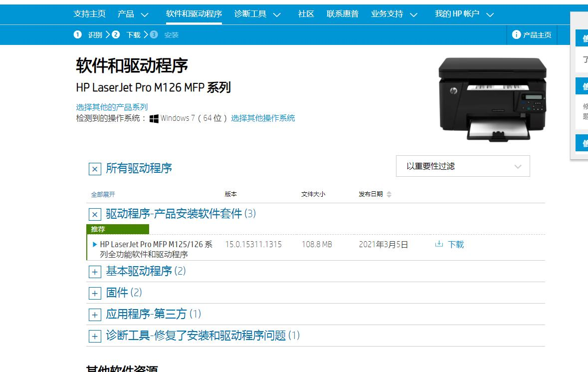Screen dimensions: 588x372
Task: Expand the 诊断工具-修复了安装和驱动程序问题 section
Action: tap(95, 336)
